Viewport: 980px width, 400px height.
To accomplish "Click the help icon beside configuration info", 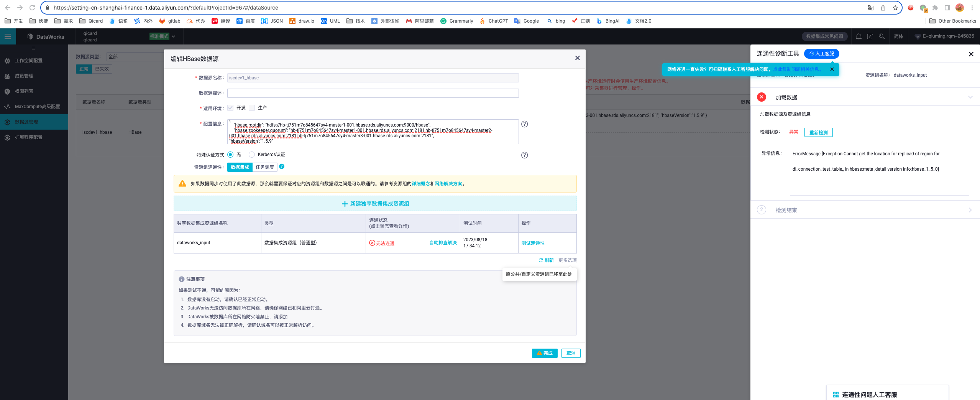I will 525,124.
